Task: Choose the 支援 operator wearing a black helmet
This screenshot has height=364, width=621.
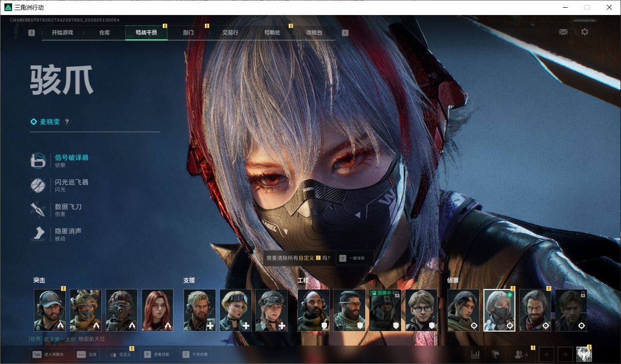Action: tap(271, 310)
